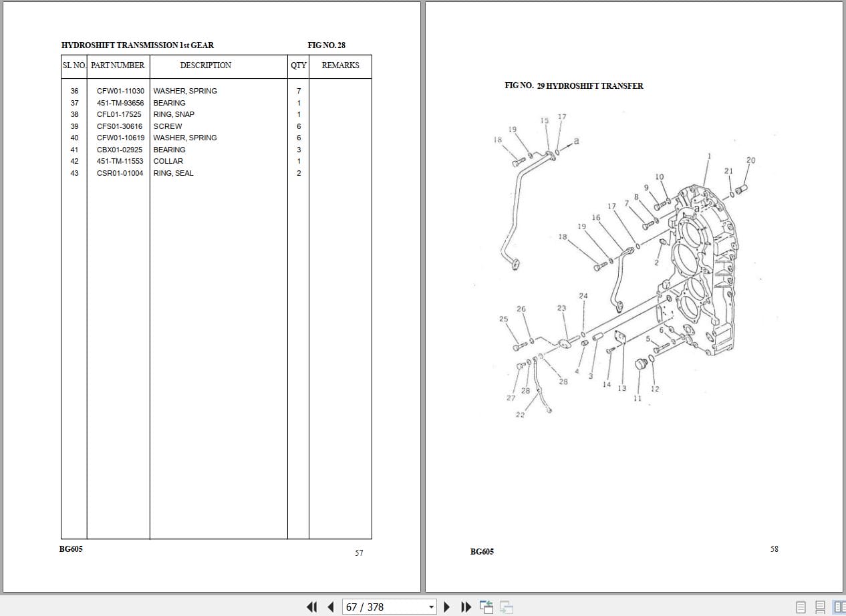The height and width of the screenshot is (616, 846).
Task: Click callout 22 in the diagram
Action: click(x=520, y=415)
